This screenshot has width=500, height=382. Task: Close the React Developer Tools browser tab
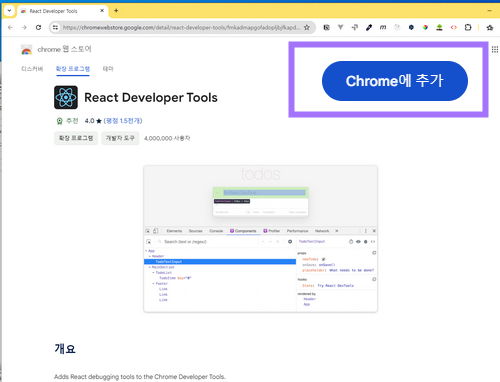(102, 11)
